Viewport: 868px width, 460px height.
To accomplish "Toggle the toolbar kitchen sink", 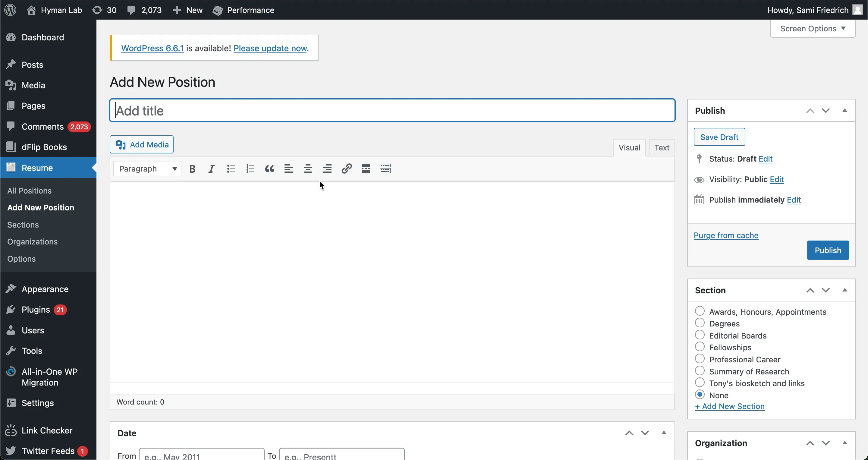I will 385,169.
